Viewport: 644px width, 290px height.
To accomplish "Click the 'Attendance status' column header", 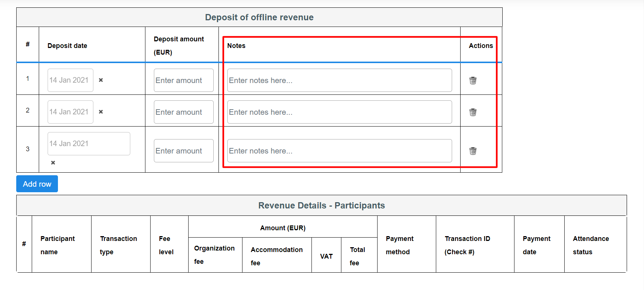I will pyautogui.click(x=591, y=245).
